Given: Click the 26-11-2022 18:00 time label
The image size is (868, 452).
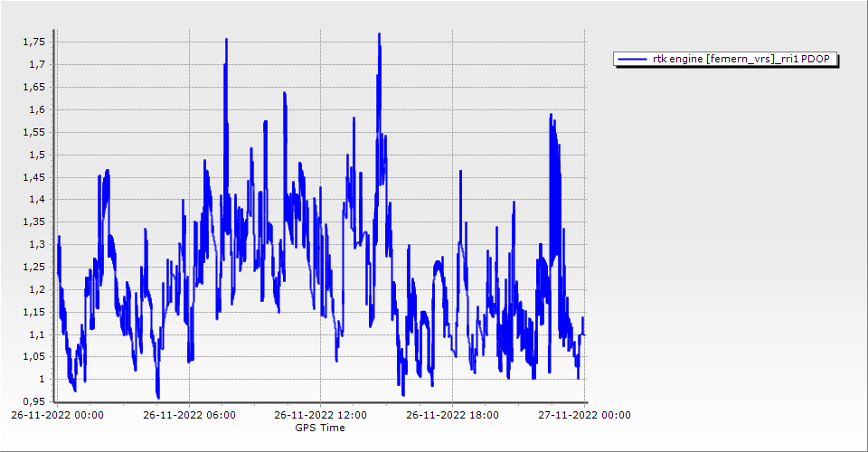Looking at the screenshot, I should 452,415.
